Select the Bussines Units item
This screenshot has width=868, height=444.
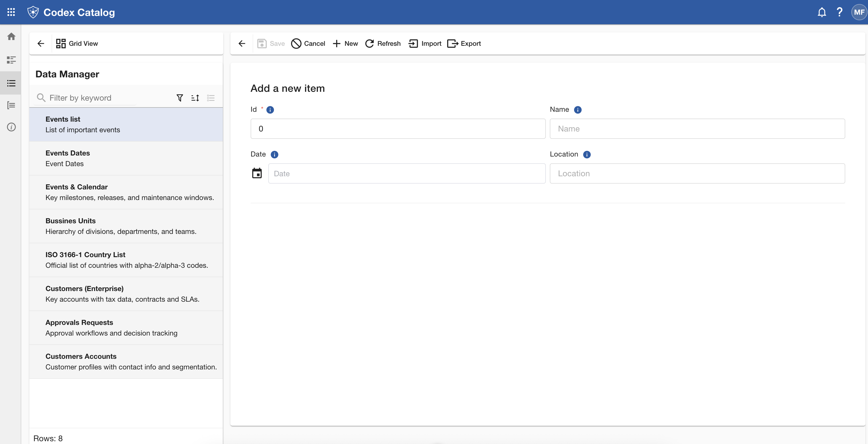click(126, 226)
